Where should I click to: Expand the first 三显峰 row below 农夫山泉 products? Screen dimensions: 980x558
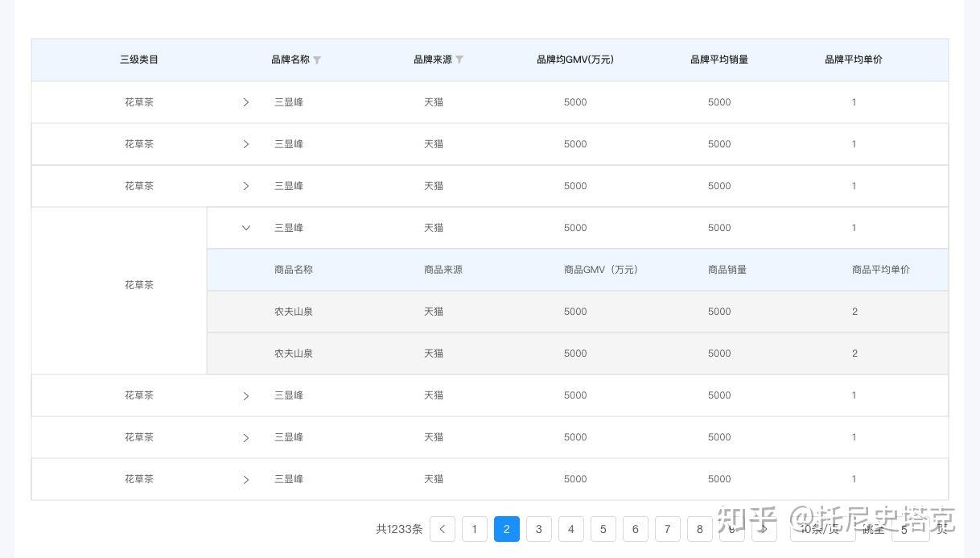(246, 396)
